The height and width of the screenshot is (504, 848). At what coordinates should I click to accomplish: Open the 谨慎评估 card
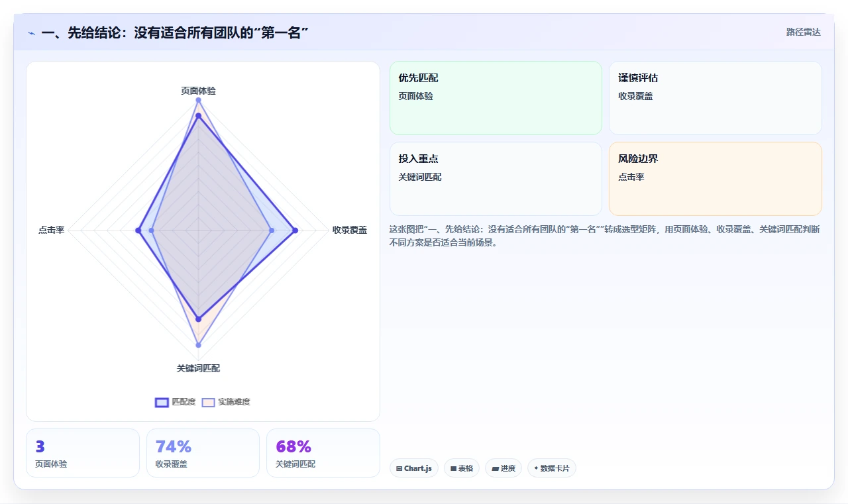715,98
